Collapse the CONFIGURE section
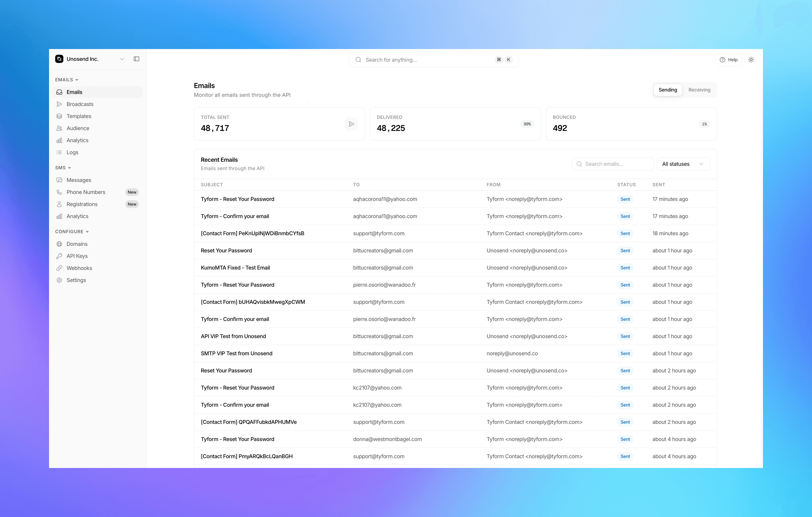 (87, 232)
